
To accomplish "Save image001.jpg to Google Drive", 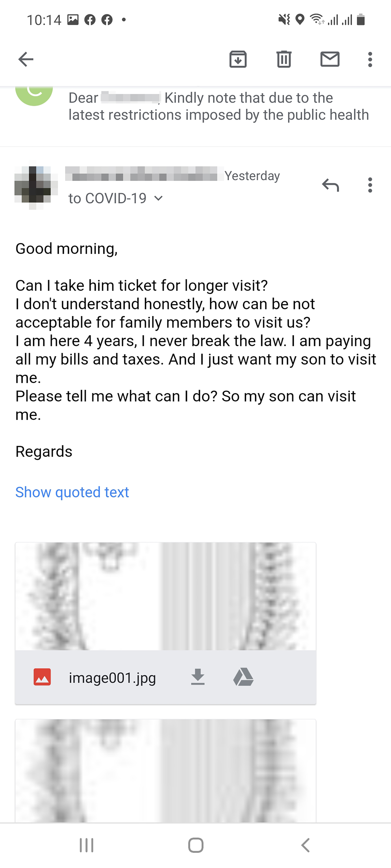I will click(x=243, y=677).
